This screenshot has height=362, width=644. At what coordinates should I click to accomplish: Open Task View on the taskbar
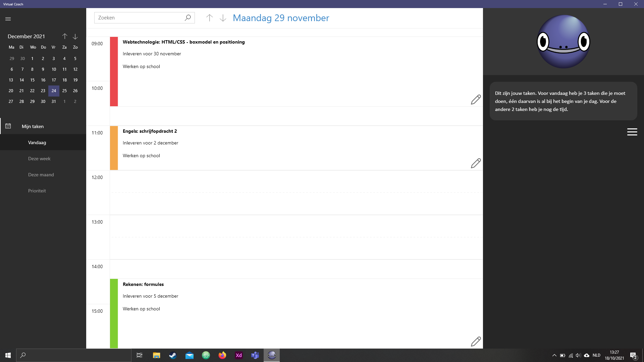[140, 355]
